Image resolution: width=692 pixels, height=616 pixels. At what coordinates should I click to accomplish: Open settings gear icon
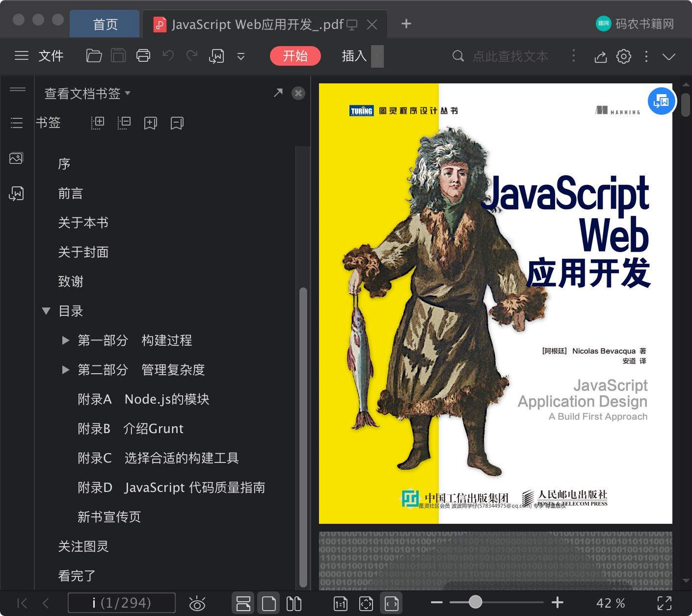point(624,56)
